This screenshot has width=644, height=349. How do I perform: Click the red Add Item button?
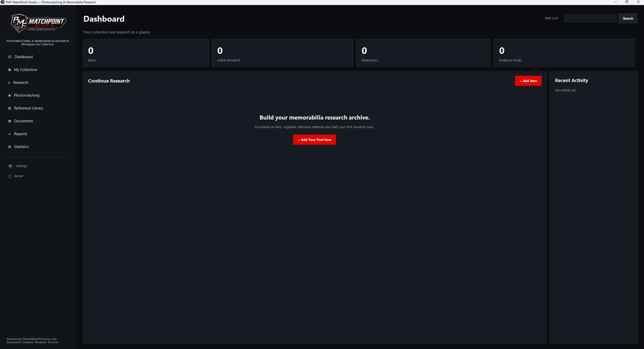[x=528, y=81]
